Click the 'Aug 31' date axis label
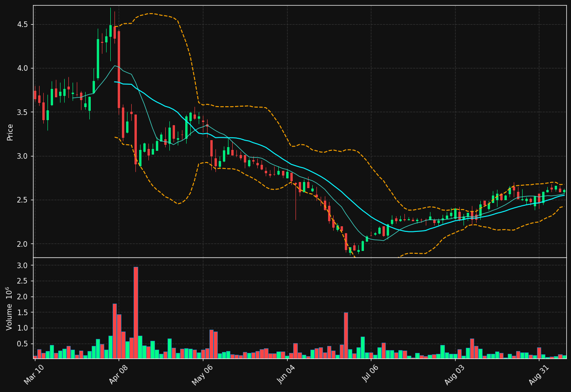 pos(539,375)
